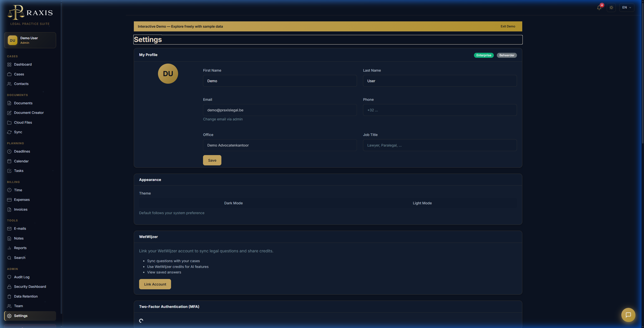The image size is (644, 328).
Task: Click 'View saved answers' bullet
Action: click(164, 272)
